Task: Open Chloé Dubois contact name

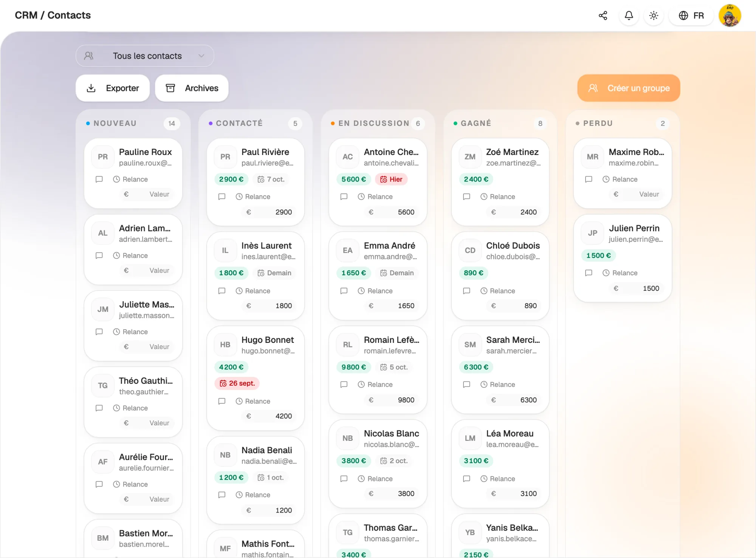Action: (513, 246)
